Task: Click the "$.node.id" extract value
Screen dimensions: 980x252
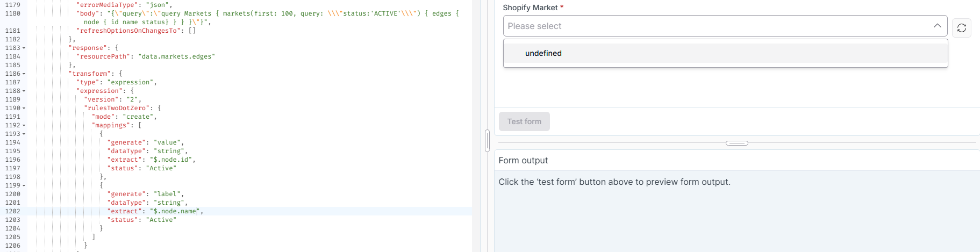Action: tap(172, 160)
